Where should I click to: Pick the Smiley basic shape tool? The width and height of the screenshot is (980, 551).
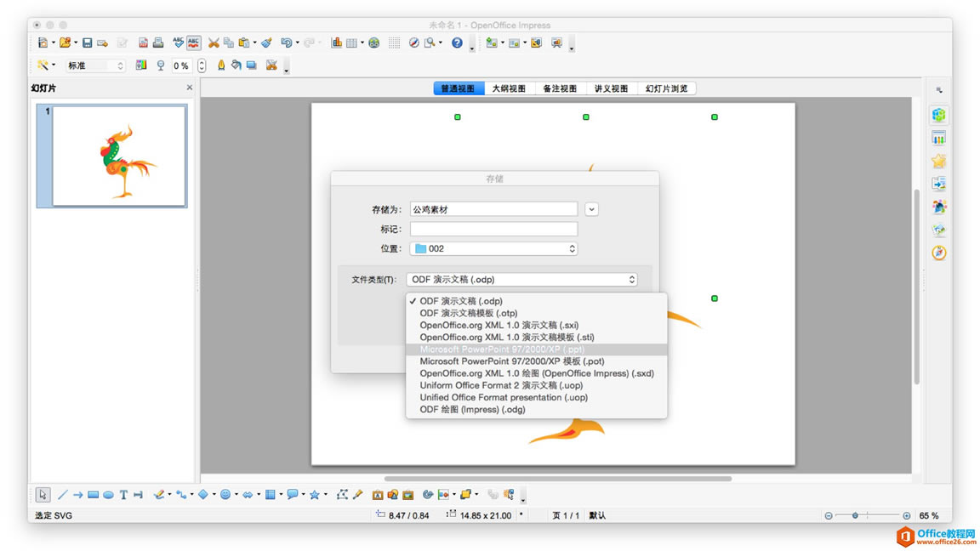[224, 494]
